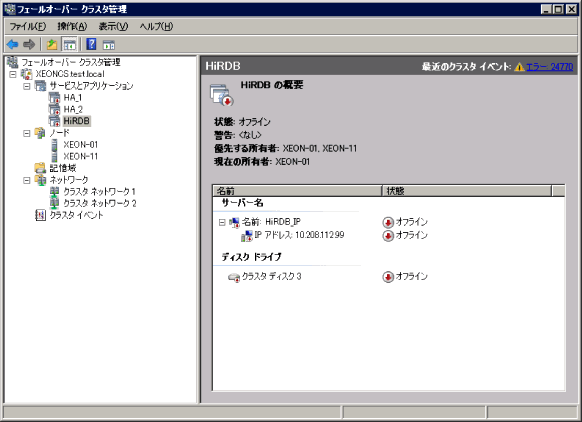This screenshot has height=422, width=582.
Task: Click the Forward arrow toolbar icon
Action: pyautogui.click(x=29, y=45)
